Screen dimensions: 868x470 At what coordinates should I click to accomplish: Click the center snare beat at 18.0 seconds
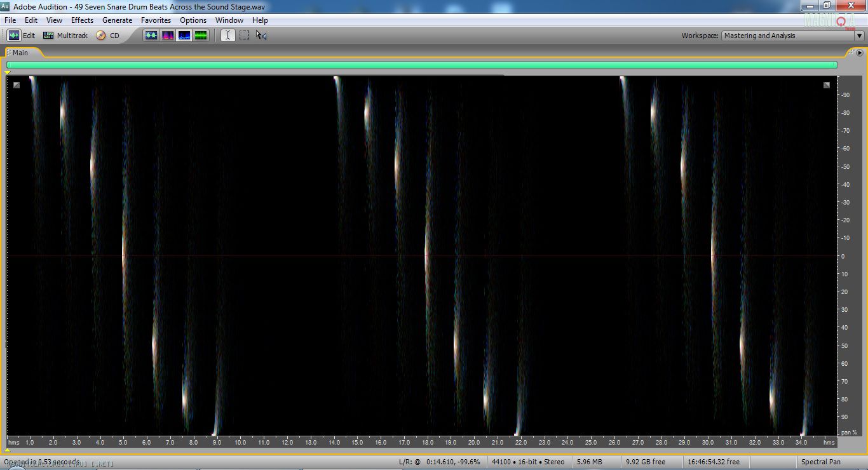[427, 256]
